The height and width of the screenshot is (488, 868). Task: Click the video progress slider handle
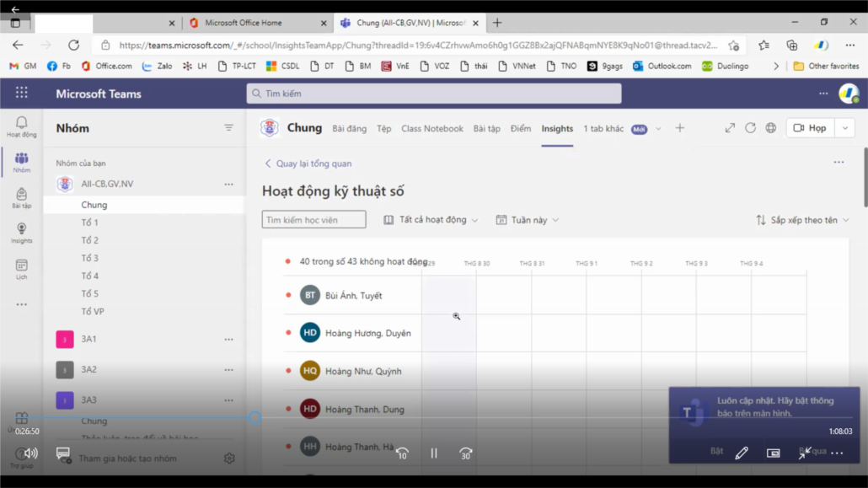click(x=255, y=417)
